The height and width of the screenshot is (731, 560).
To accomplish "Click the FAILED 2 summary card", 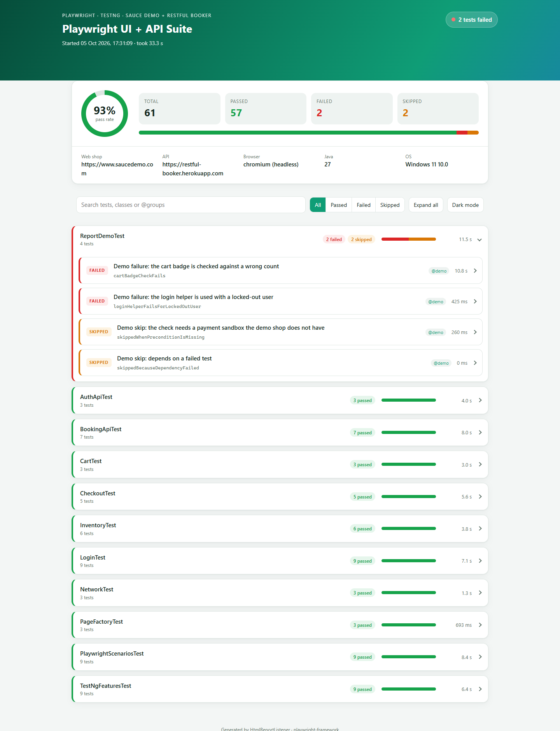I will pyautogui.click(x=352, y=108).
